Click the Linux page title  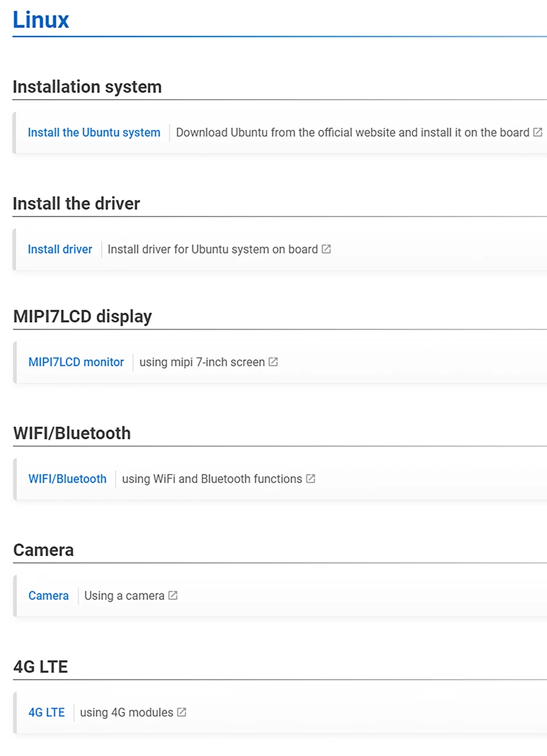point(40,20)
